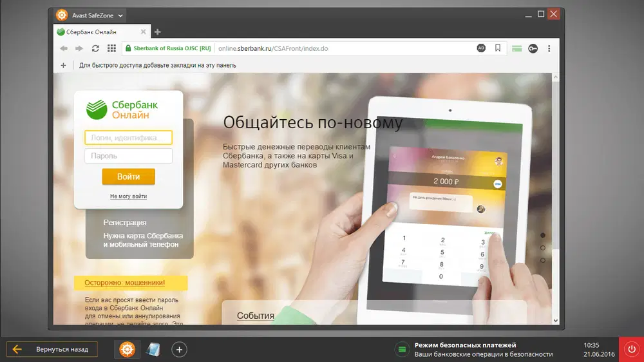This screenshot has width=644, height=362.
Task: Open the Регистрация link
Action: pyautogui.click(x=125, y=223)
